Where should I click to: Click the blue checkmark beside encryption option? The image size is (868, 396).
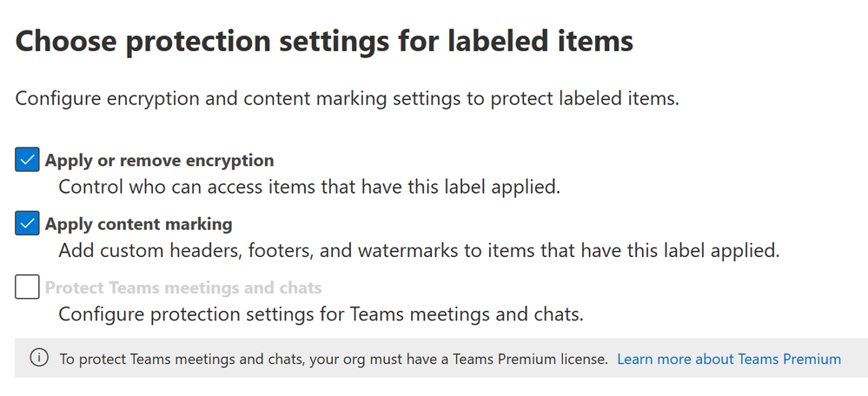click(27, 160)
